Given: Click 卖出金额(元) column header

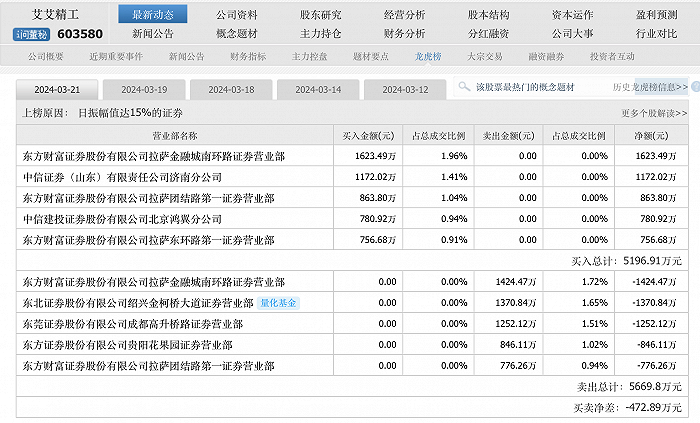Looking at the screenshot, I should [508, 136].
